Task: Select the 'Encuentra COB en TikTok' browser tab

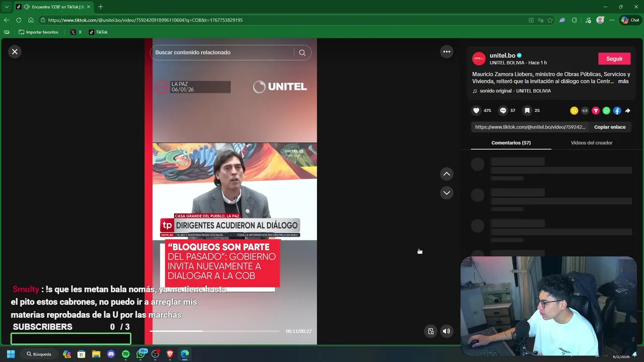Action: (x=54, y=7)
